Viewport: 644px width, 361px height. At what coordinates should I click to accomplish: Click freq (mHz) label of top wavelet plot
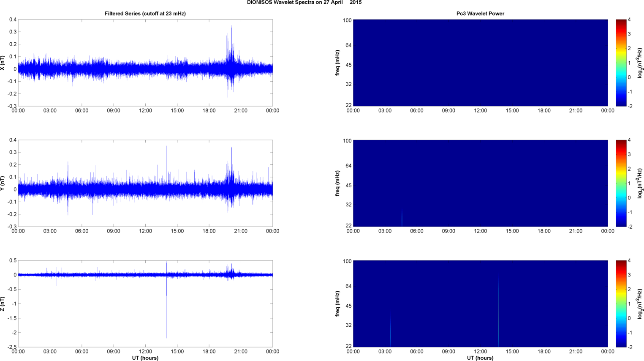[338, 63]
